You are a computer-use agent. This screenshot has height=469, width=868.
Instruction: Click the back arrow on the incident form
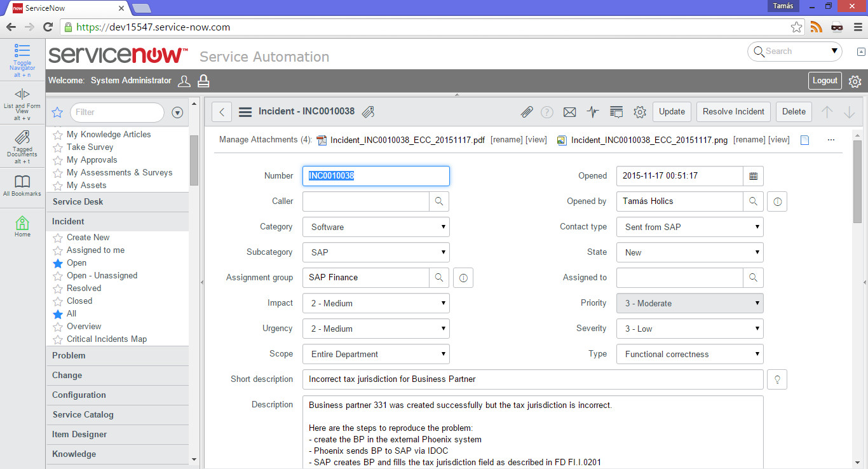222,112
